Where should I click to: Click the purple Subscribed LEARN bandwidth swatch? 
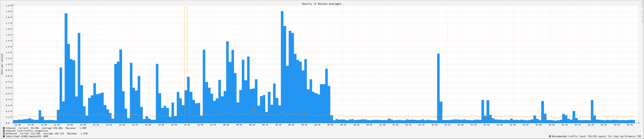click(x=4, y=136)
